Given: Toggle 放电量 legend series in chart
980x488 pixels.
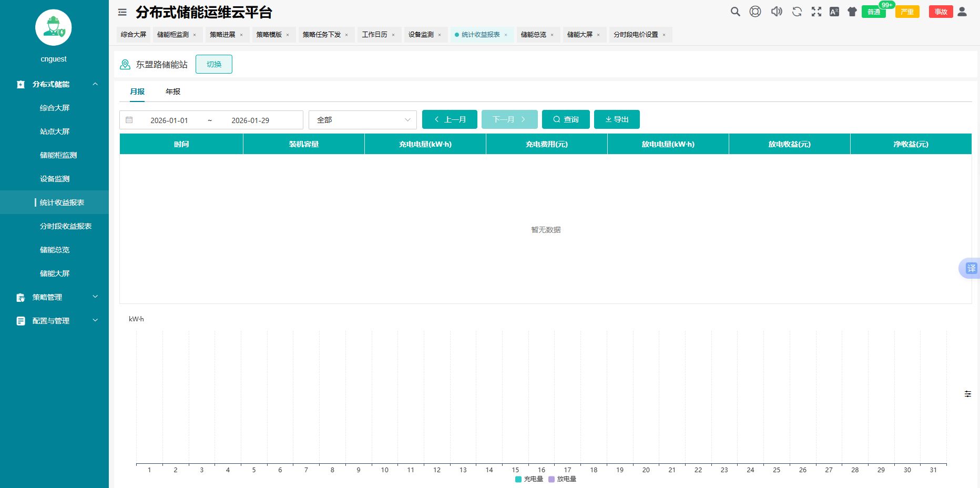Looking at the screenshot, I should (562, 479).
